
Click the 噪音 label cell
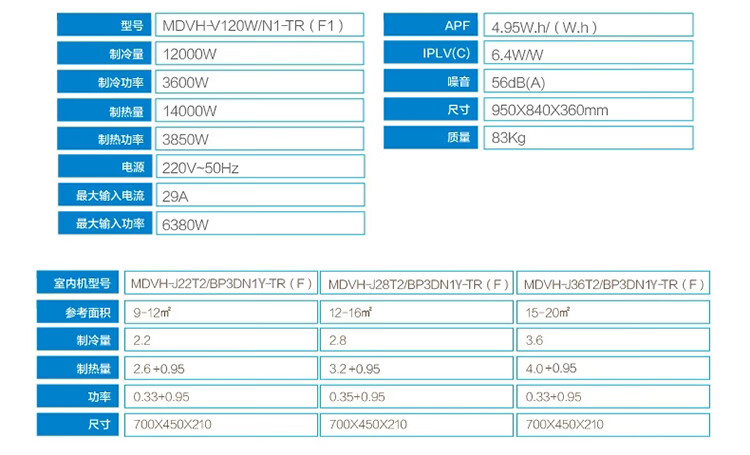(430, 81)
